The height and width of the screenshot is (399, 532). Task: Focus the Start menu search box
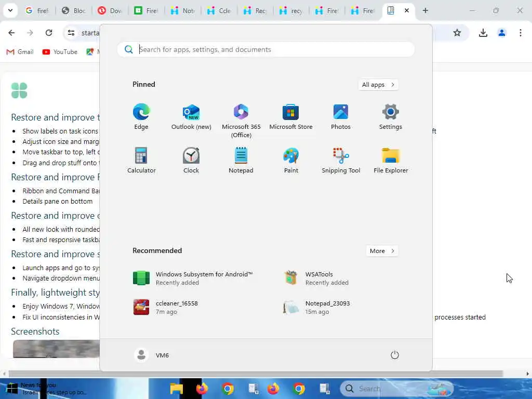point(265,49)
